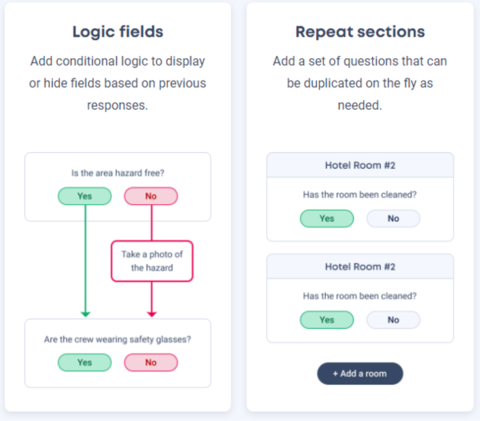Screen dimensions: 480x421
Task: Click the + Add a room button
Action: click(x=360, y=374)
